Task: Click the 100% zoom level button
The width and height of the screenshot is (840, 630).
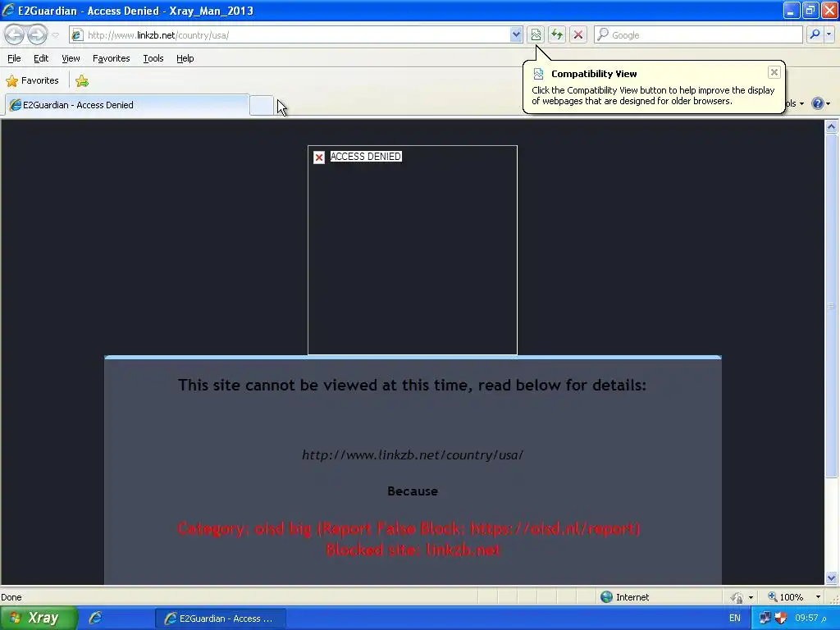Action: tap(786, 597)
